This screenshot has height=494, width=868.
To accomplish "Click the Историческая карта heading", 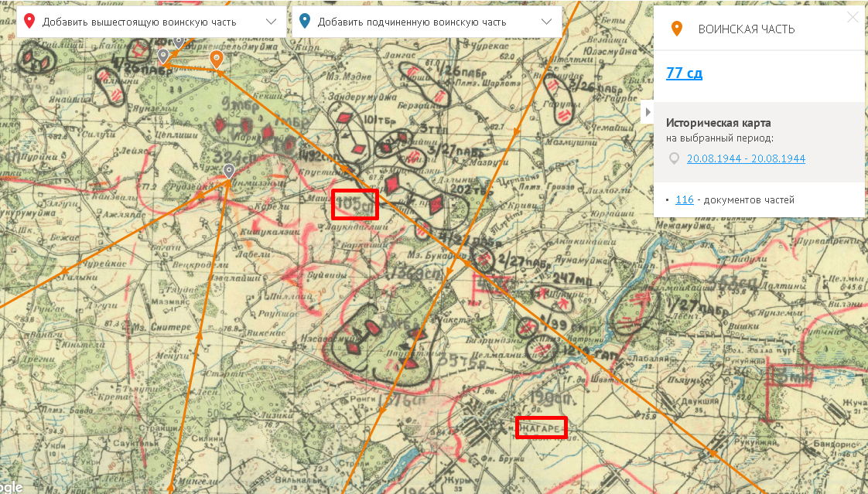I will tap(718, 123).
